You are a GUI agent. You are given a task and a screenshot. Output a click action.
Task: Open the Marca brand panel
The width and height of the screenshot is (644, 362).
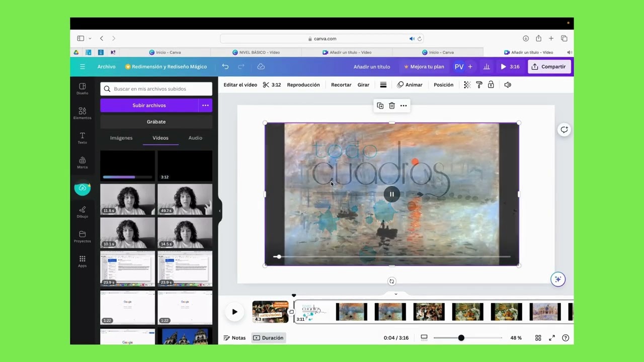pos(83,162)
